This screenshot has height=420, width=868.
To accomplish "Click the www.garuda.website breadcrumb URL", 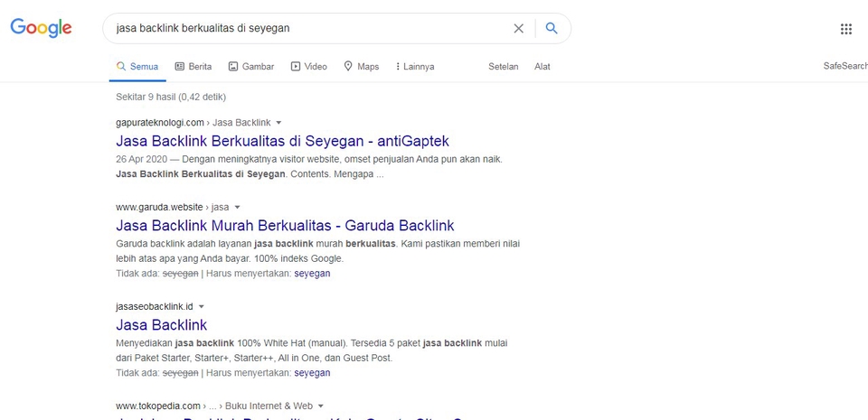I will click(x=159, y=207).
